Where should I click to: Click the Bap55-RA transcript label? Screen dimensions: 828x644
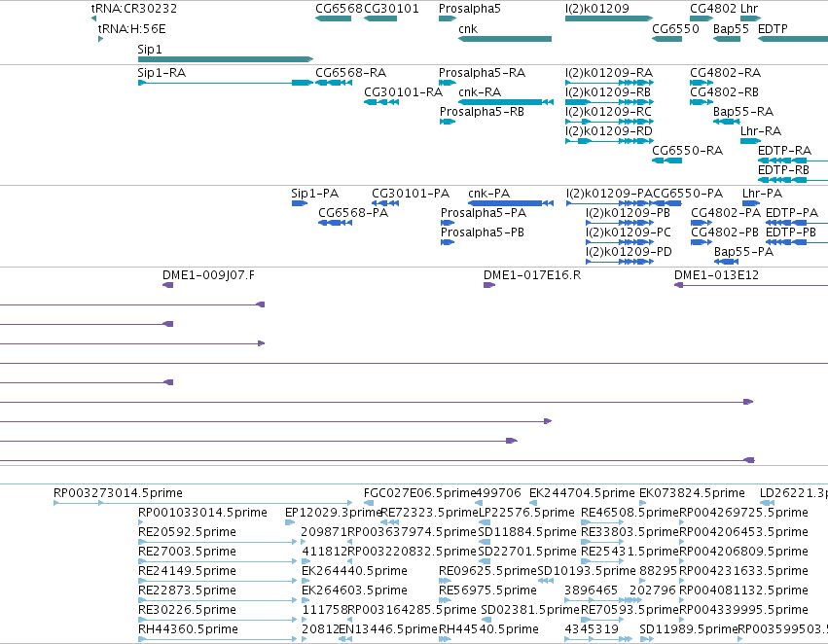click(x=743, y=112)
